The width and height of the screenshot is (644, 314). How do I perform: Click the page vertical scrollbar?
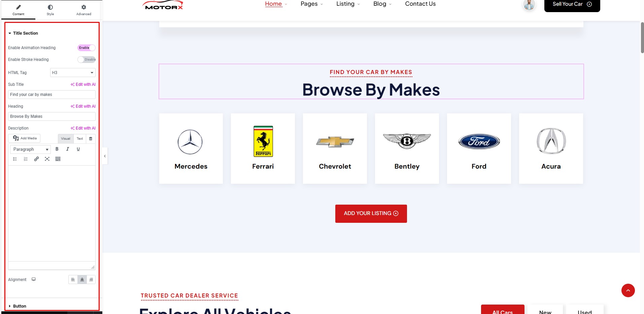[x=642, y=38]
